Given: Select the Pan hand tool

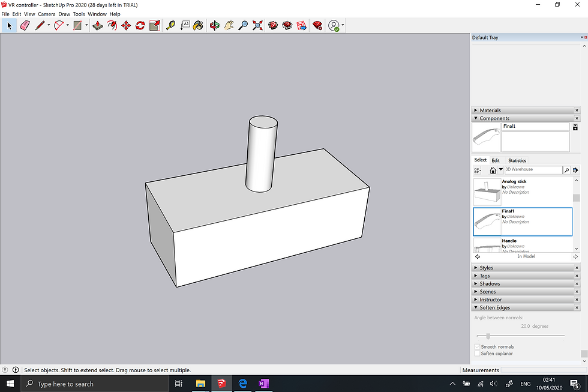Looking at the screenshot, I should [x=229, y=25].
